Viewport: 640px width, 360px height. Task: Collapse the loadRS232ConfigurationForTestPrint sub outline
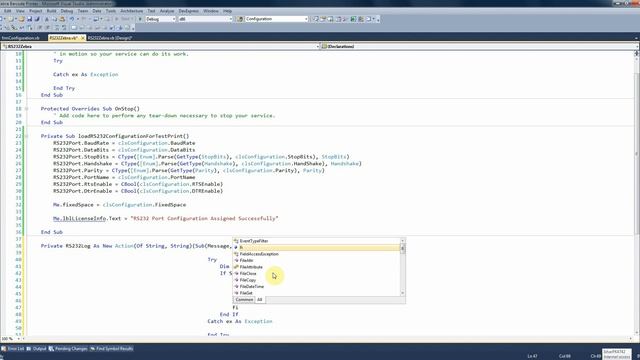27,136
